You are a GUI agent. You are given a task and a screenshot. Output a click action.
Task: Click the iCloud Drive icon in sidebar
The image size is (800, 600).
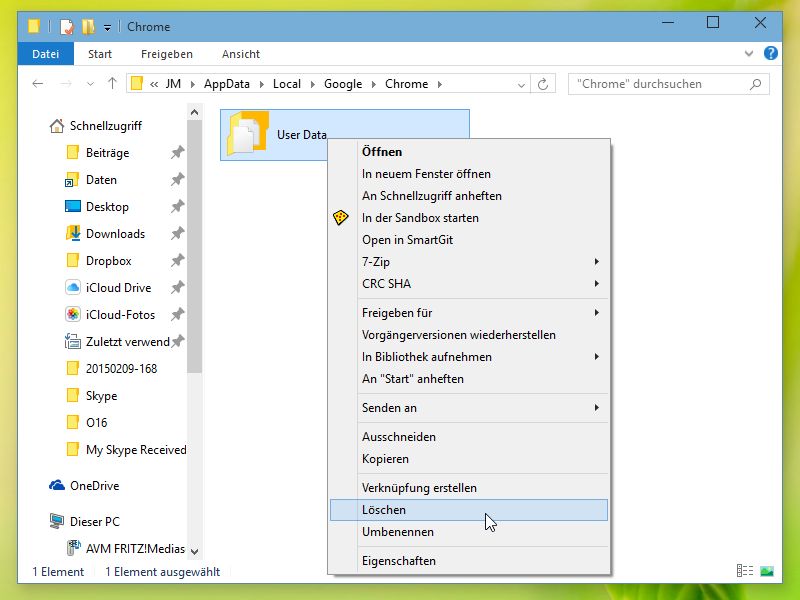[73, 287]
